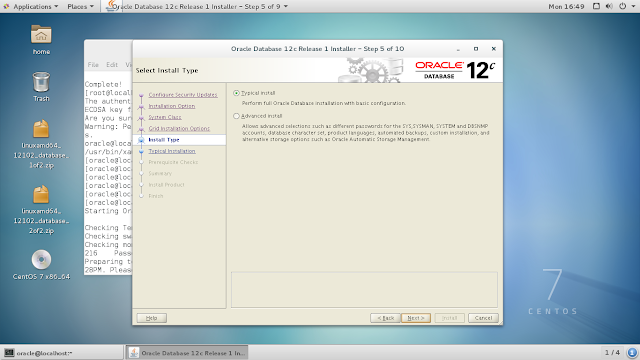The height and width of the screenshot is (360, 640).
Task: Click the Back button
Action: point(385,318)
